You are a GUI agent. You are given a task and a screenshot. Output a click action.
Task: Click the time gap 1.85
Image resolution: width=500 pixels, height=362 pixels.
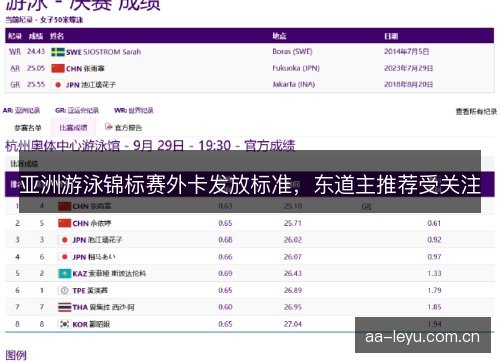(x=434, y=307)
